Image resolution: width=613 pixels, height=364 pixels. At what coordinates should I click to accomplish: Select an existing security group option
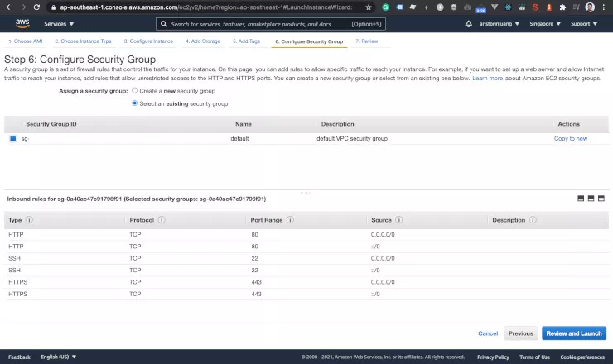coord(134,103)
